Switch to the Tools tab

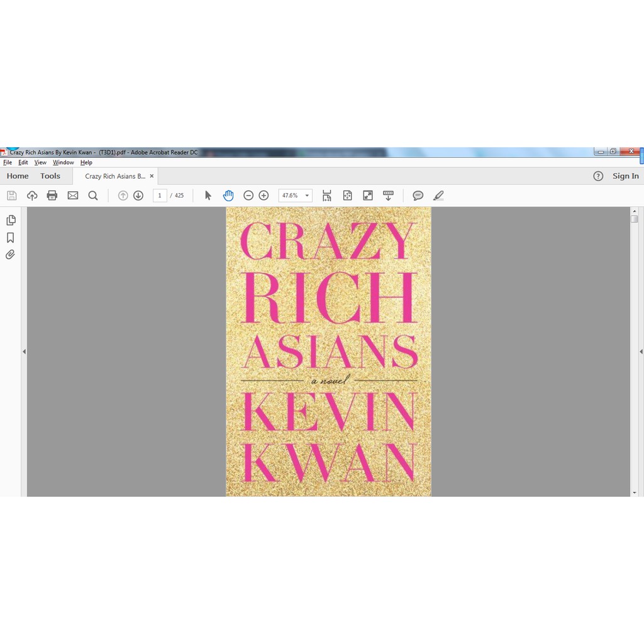pyautogui.click(x=50, y=176)
